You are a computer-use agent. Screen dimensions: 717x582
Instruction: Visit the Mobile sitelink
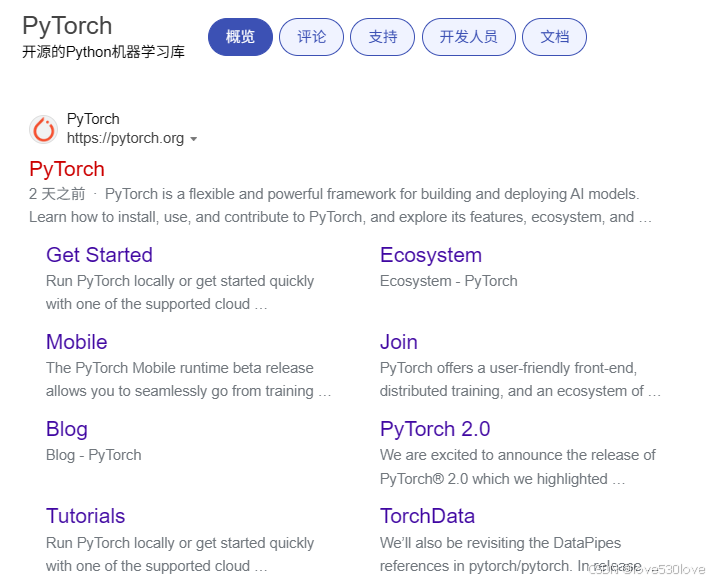coord(77,342)
